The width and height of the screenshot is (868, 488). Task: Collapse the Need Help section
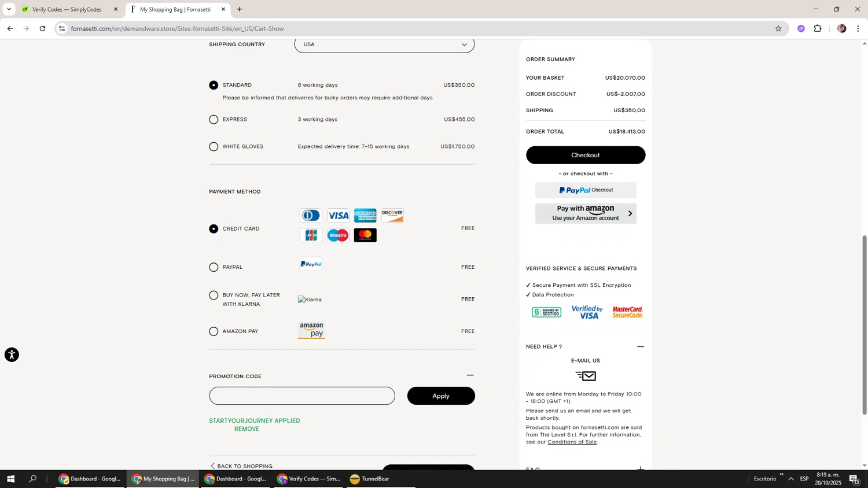[641, 347]
